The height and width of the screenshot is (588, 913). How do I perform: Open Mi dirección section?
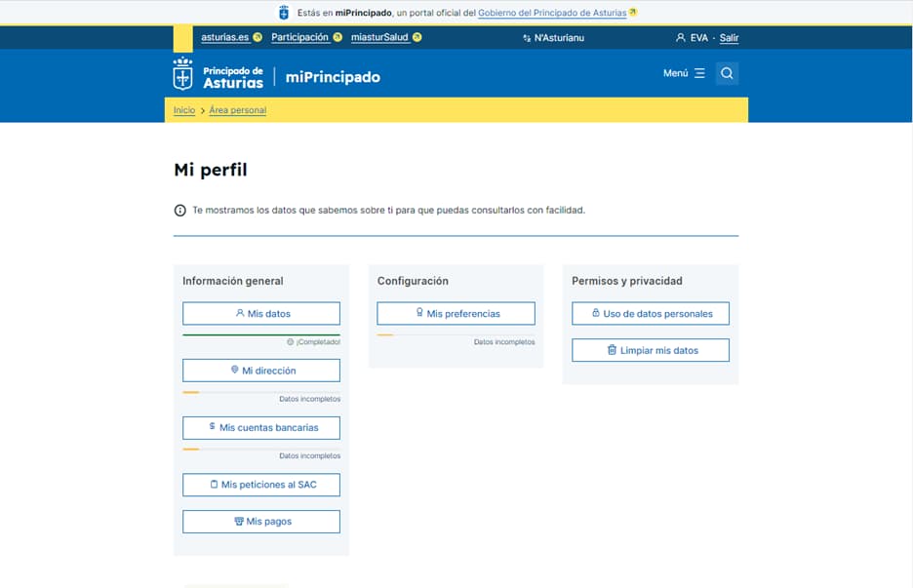pyautogui.click(x=261, y=371)
